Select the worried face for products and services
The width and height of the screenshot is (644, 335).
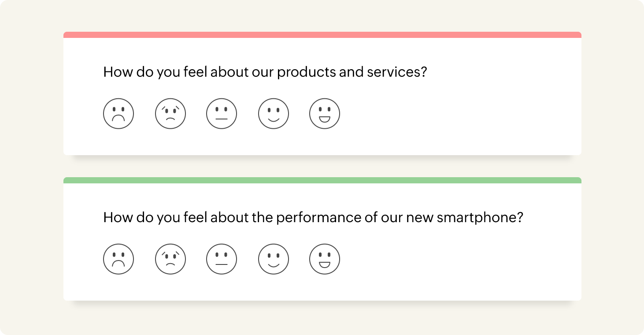[170, 114]
